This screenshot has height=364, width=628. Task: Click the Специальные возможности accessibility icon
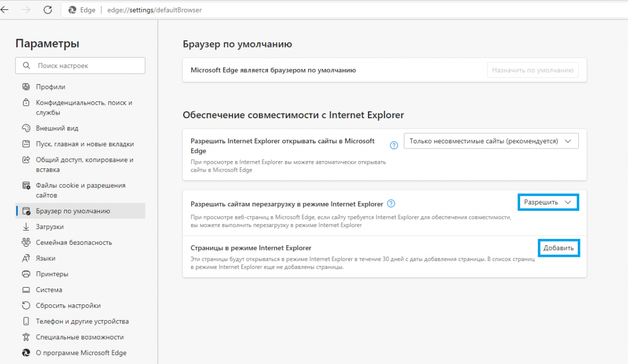tap(26, 337)
